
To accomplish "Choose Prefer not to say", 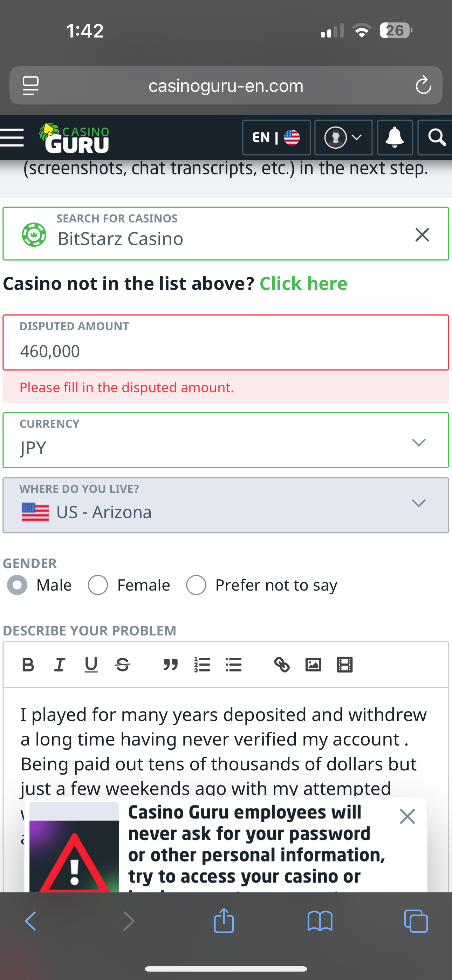I will pos(196,585).
